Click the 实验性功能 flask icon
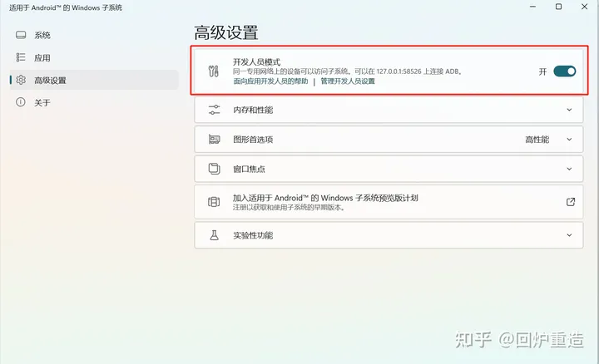This screenshot has width=599, height=364. pyautogui.click(x=215, y=235)
